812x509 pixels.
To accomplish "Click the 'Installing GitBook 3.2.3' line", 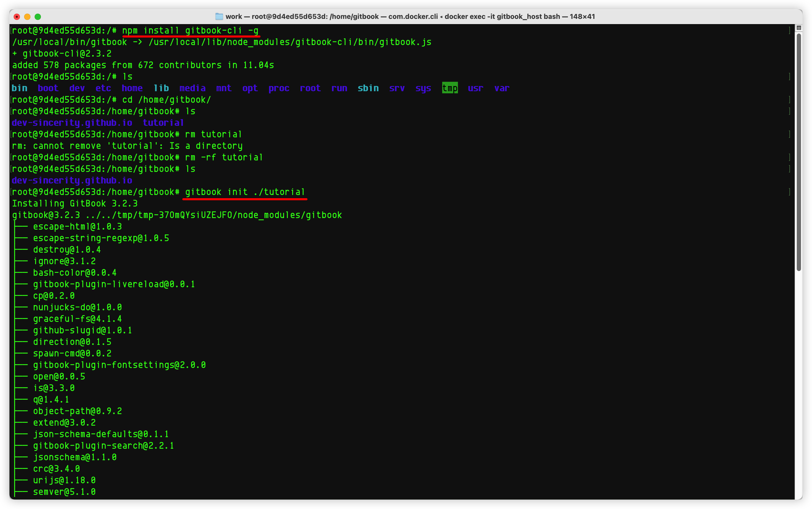I will 75,203.
